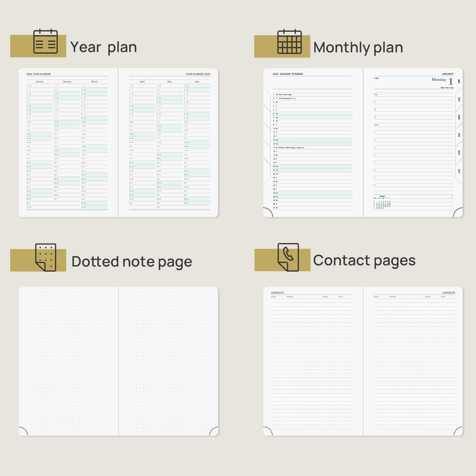Screen dimensions: 476x476
Task: Click the "Monthly plan" heading text
Action: [358, 48]
